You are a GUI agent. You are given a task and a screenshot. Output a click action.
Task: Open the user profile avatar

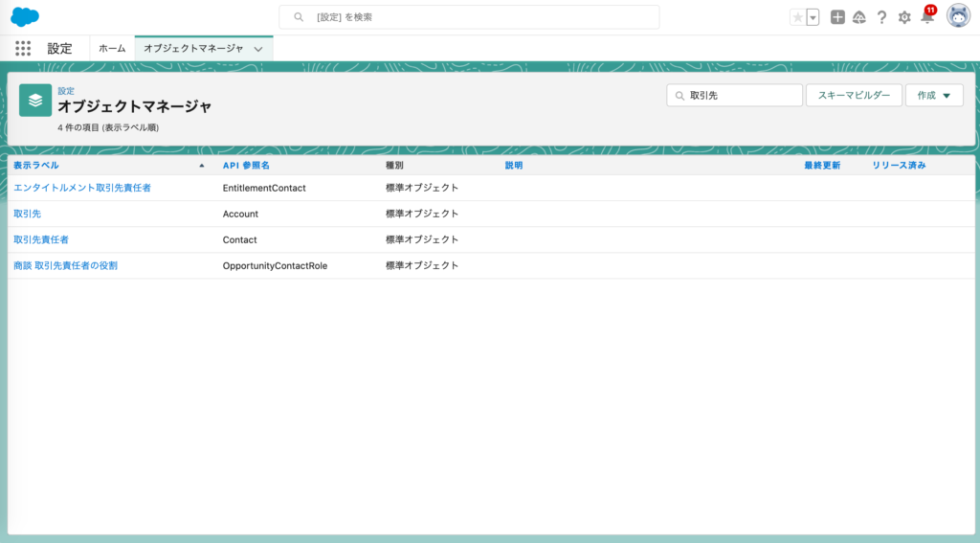(958, 16)
